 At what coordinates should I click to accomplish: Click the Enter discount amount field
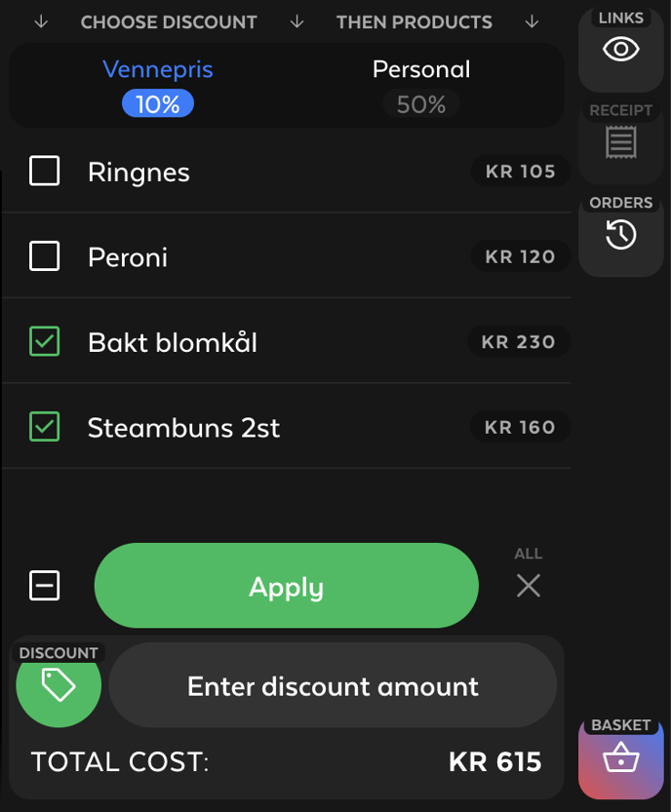tap(332, 685)
